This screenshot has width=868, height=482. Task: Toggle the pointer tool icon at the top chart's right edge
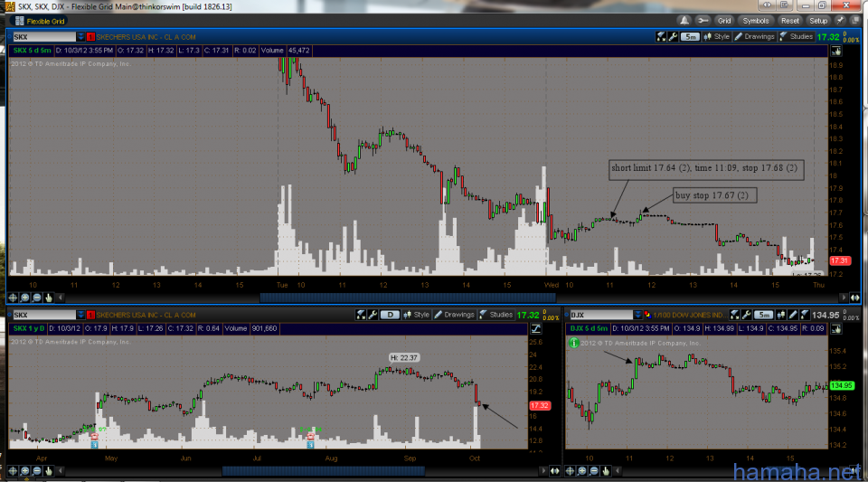pos(835,51)
